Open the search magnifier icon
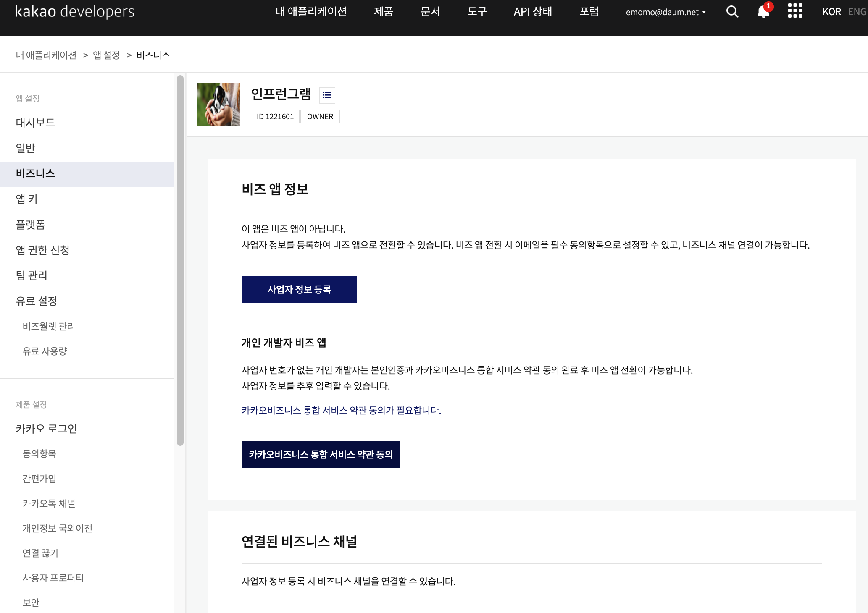 point(732,12)
